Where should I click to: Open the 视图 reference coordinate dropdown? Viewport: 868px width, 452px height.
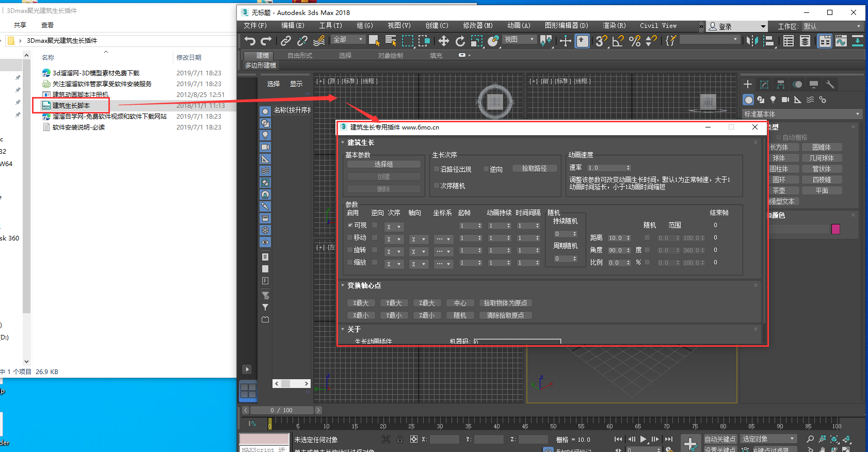(x=520, y=39)
